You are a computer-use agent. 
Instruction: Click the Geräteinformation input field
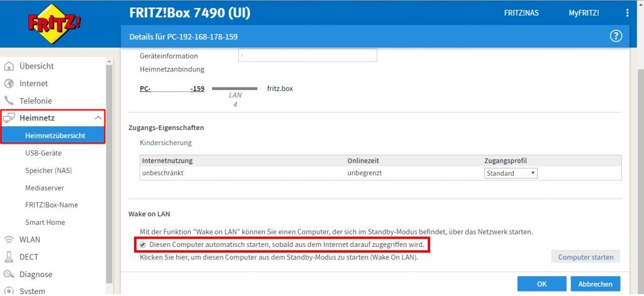click(x=308, y=55)
